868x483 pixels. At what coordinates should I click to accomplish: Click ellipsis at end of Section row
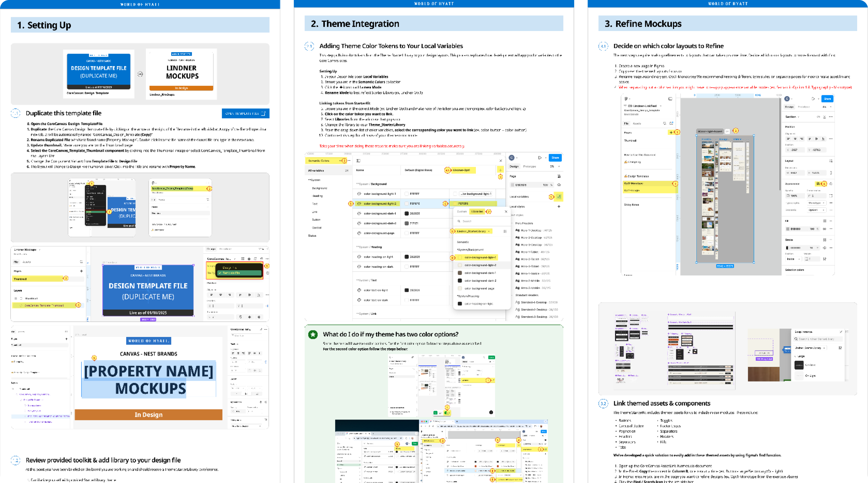click(831, 117)
